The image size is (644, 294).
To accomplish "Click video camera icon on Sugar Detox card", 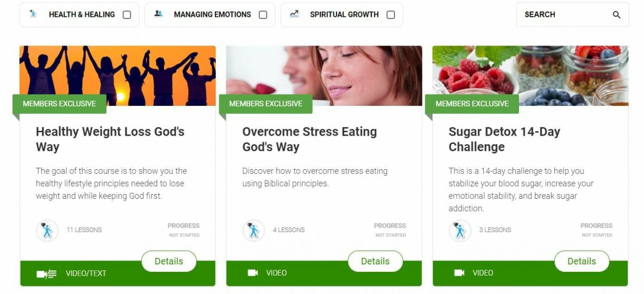I will pyautogui.click(x=459, y=273).
